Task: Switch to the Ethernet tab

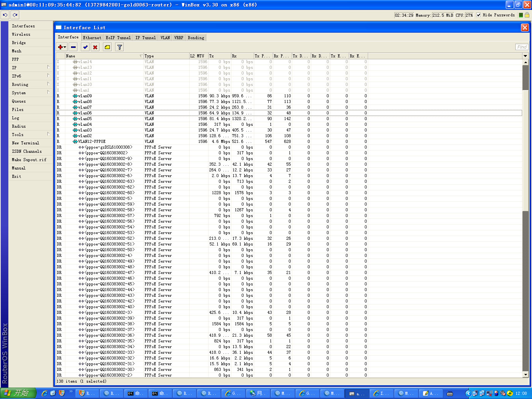Action: pyautogui.click(x=92, y=38)
